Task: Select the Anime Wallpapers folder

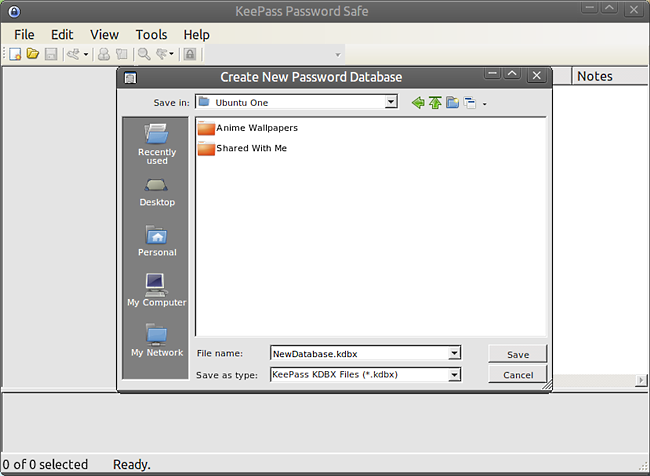Action: [x=247, y=128]
